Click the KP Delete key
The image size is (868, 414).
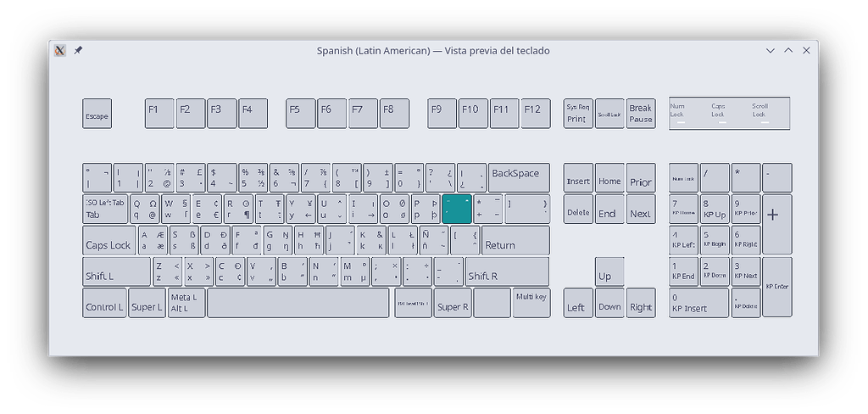tap(746, 303)
